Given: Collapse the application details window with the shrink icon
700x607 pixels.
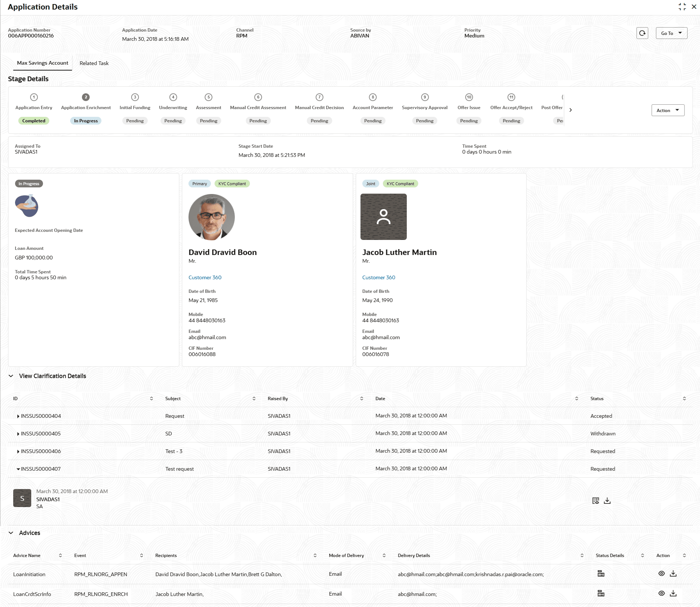Looking at the screenshot, I should [x=682, y=7].
